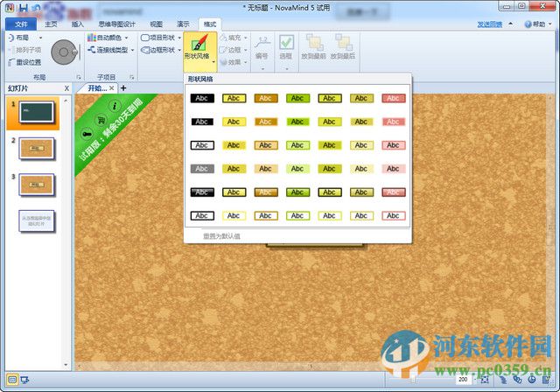Click the checklist icon at status bar right end
This screenshot has width=560, height=392.
click(546, 380)
